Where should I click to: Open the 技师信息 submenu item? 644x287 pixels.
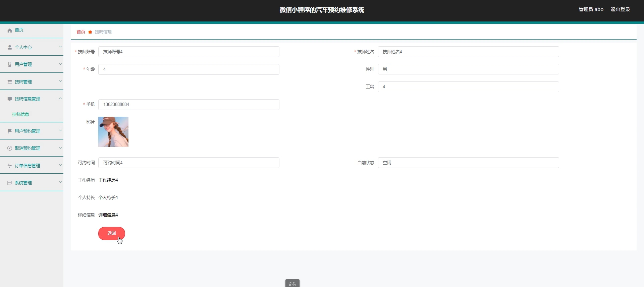21,114
